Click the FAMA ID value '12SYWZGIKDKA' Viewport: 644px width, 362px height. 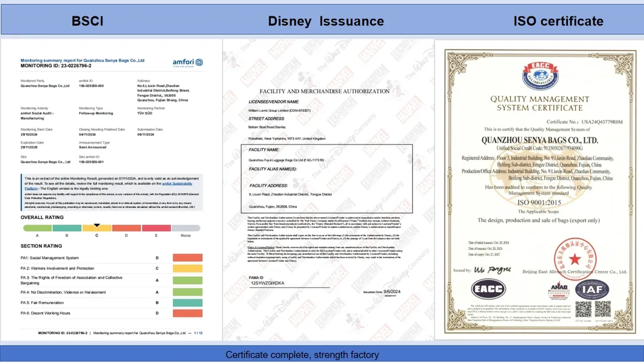[x=267, y=283]
